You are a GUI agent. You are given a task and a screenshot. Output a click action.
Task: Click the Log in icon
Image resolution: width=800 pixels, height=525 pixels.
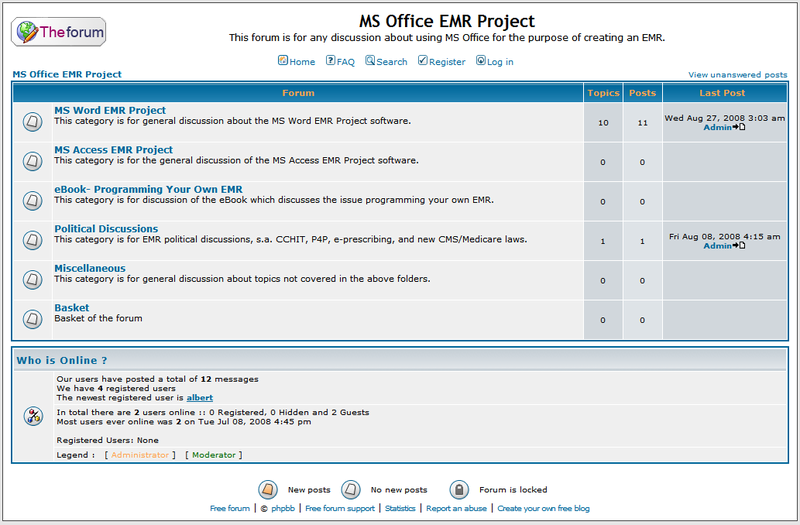[x=481, y=60]
